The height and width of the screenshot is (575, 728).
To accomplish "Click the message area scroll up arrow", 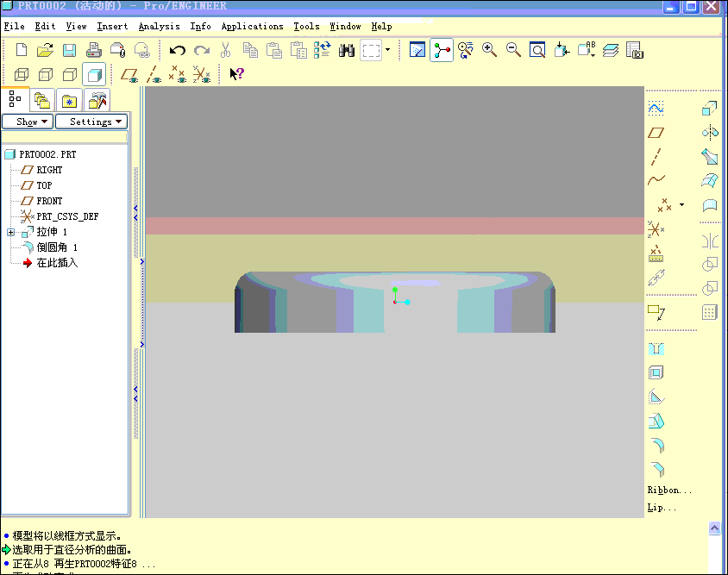I will [714, 528].
